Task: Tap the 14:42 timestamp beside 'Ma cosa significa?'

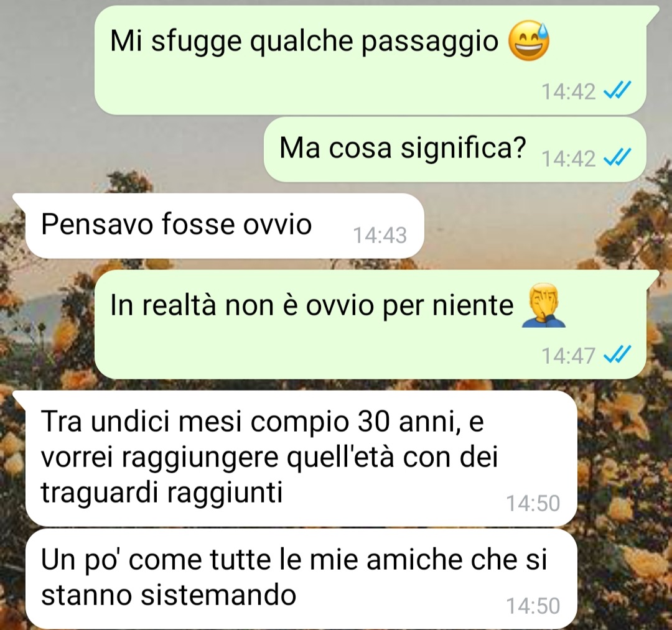Action: point(568,157)
